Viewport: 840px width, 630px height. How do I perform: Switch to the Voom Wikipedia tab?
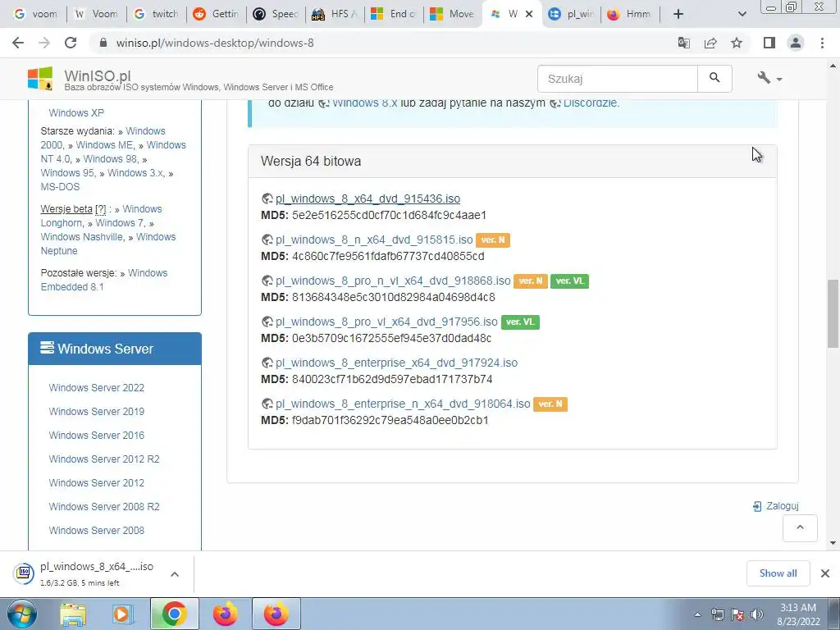click(97, 14)
